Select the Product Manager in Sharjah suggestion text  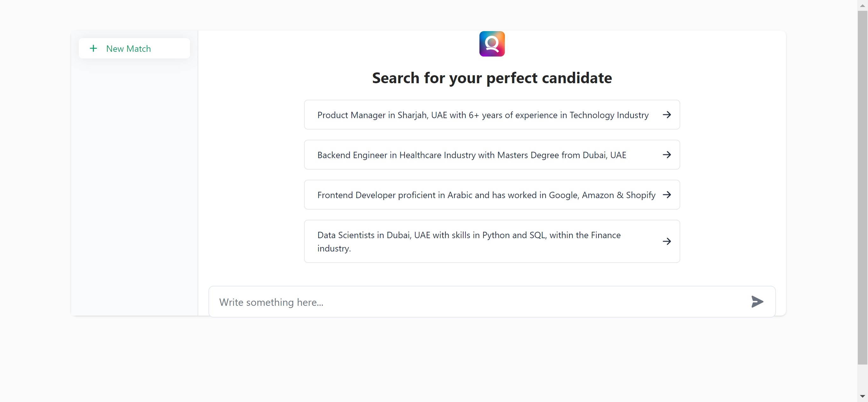click(483, 115)
